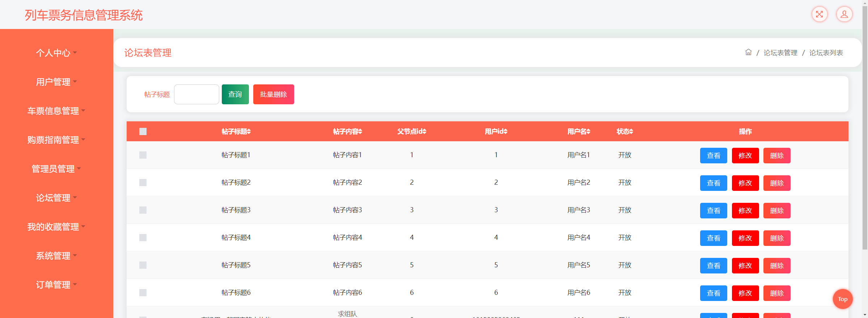Screen dimensions: 868x318
Task: Click 删除 for 帖子标题4 row
Action: point(777,238)
